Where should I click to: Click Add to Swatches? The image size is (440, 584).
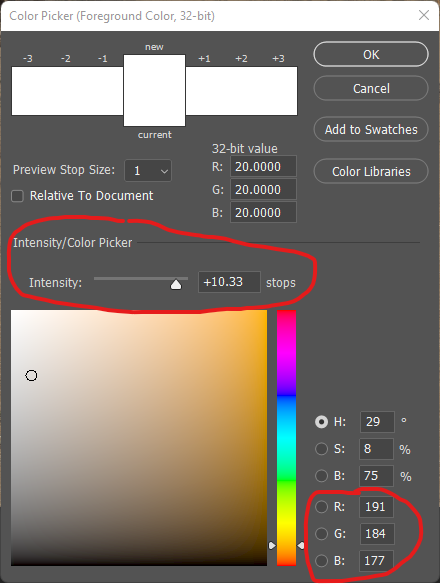(371, 129)
